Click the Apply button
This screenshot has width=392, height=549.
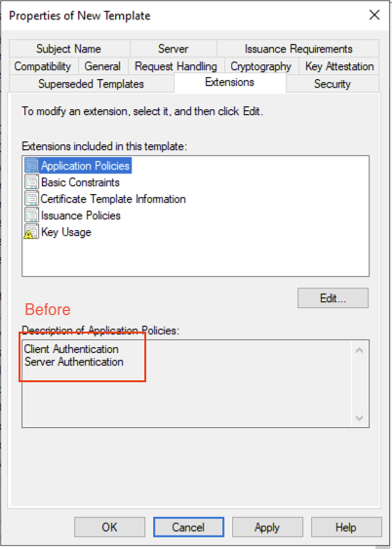point(267,527)
